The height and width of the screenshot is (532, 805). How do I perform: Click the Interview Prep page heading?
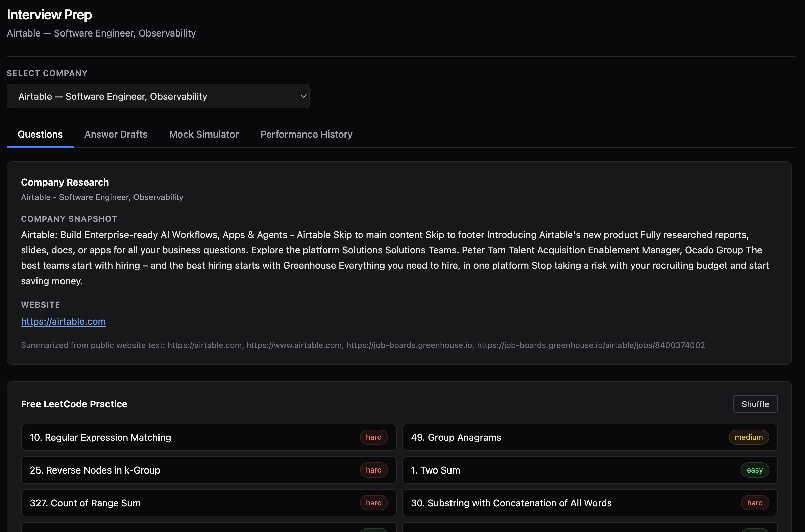point(50,15)
